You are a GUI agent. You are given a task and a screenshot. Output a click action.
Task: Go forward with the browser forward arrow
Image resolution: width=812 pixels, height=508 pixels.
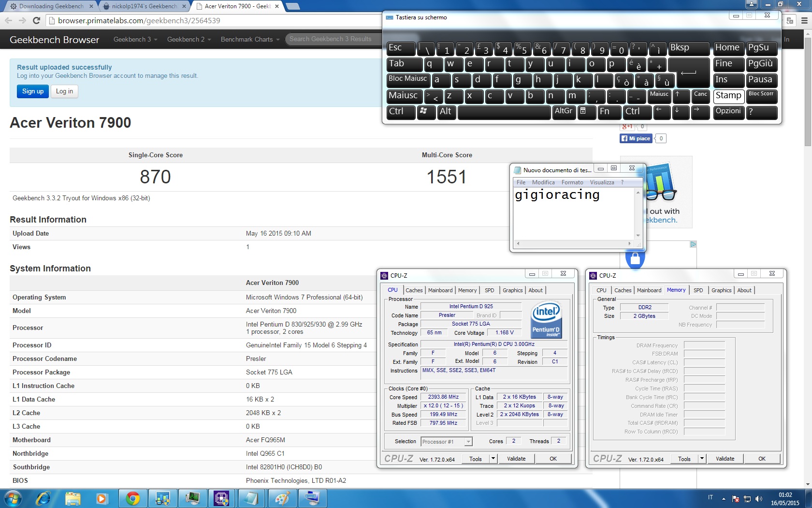22,20
